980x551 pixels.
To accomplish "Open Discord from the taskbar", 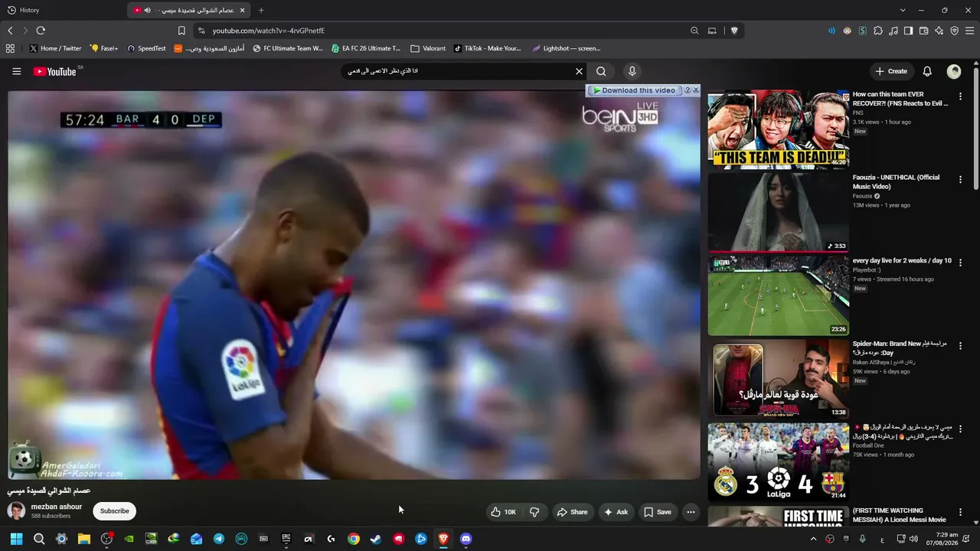I will pyautogui.click(x=465, y=539).
